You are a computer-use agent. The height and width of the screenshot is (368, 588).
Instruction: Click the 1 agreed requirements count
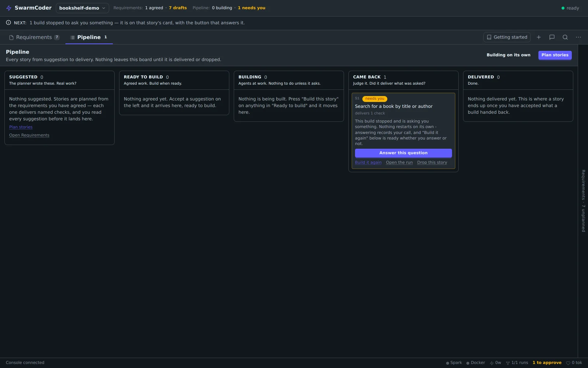154,8
